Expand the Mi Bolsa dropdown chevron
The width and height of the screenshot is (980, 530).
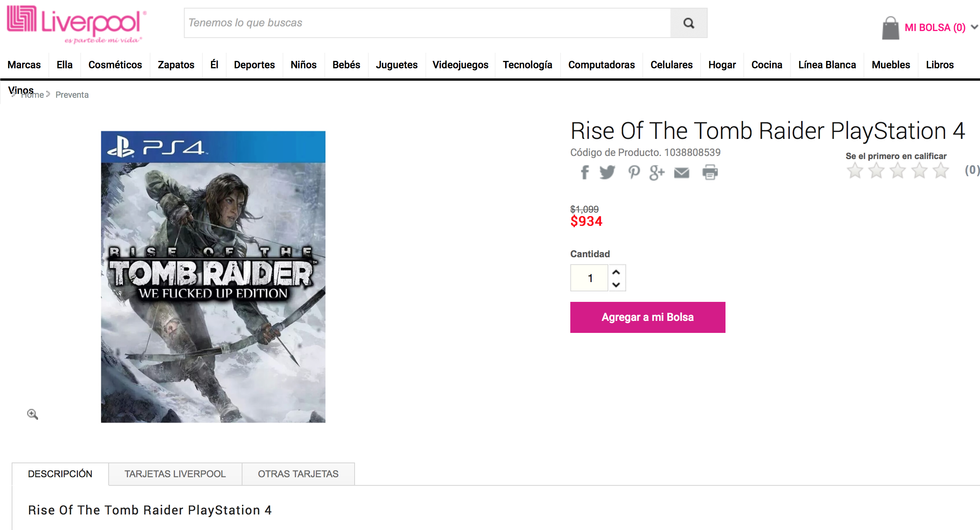(975, 27)
